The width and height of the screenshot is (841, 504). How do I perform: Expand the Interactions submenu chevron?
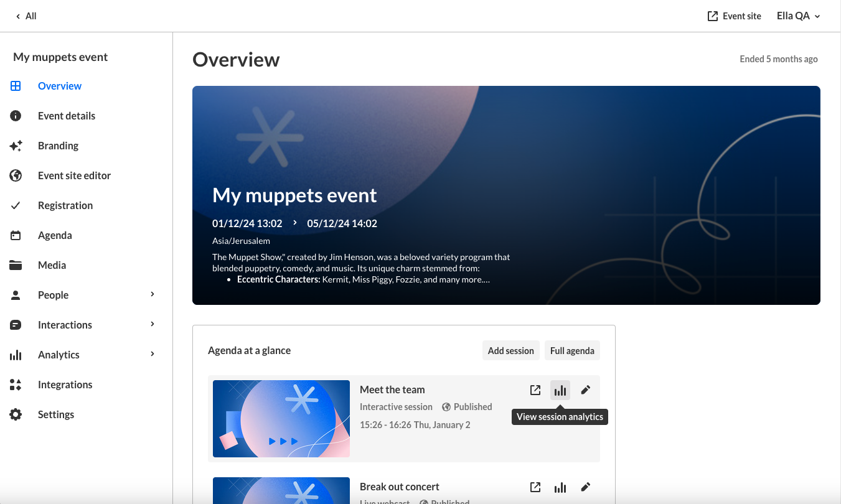[153, 324]
